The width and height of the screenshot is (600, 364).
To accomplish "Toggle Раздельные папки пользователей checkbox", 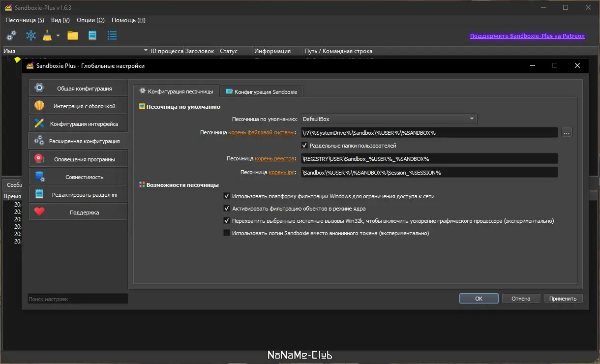I will (x=349, y=146).
